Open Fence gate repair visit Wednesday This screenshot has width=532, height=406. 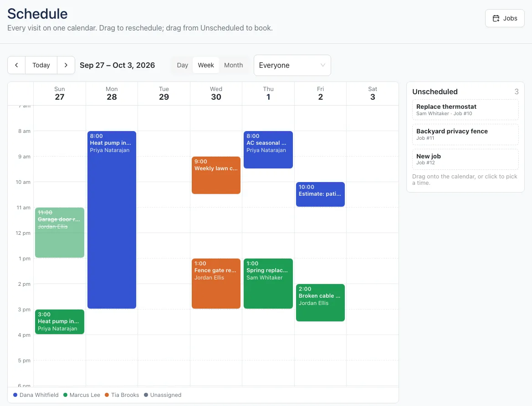click(216, 284)
